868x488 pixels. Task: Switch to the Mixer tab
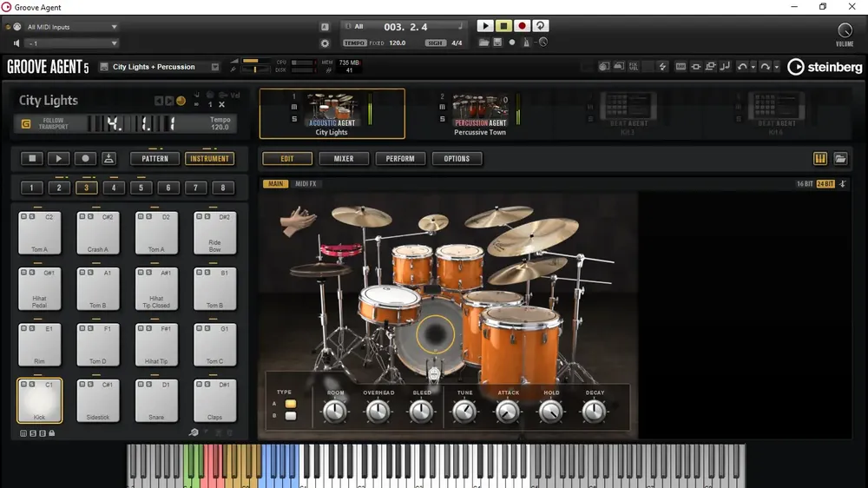[344, 159]
